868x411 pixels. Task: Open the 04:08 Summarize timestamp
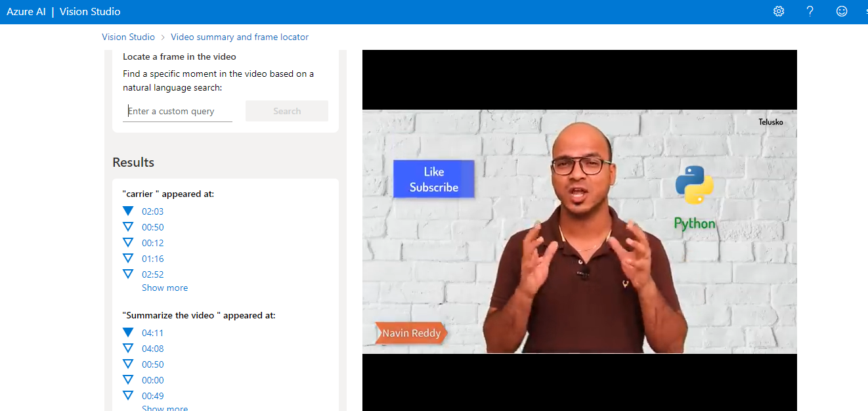152,348
